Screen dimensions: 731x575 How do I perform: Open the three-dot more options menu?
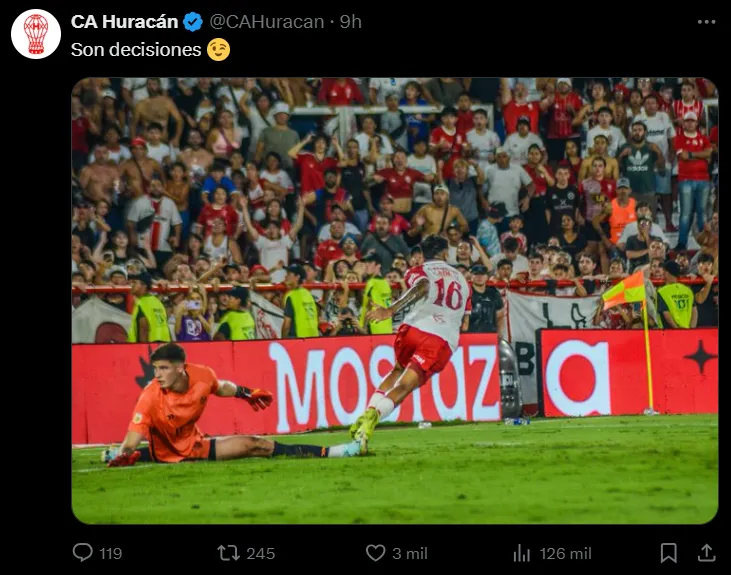coord(706,22)
